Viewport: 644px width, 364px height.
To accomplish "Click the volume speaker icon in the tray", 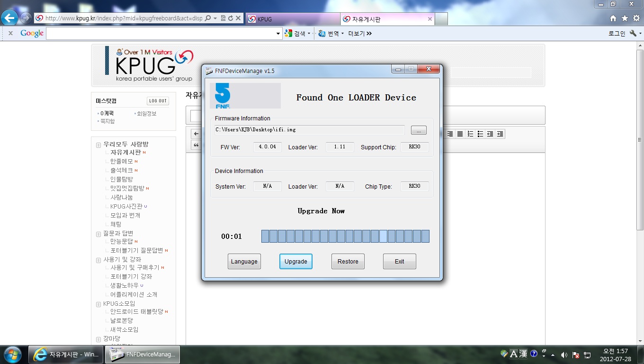I will [x=564, y=355].
